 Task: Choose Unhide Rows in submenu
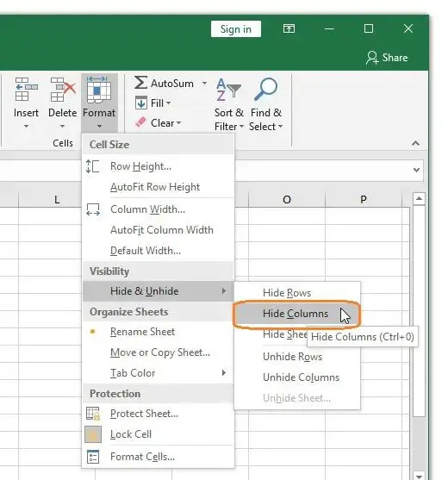point(297,357)
